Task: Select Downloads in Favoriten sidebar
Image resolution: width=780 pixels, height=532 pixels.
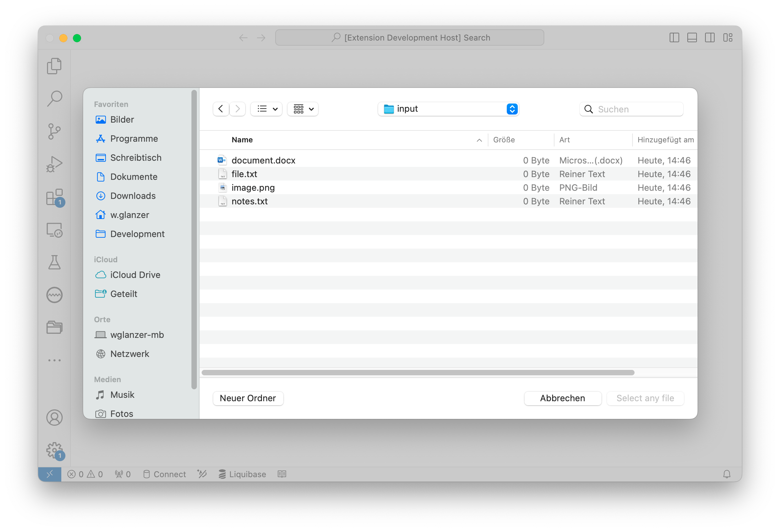Action: point(133,196)
